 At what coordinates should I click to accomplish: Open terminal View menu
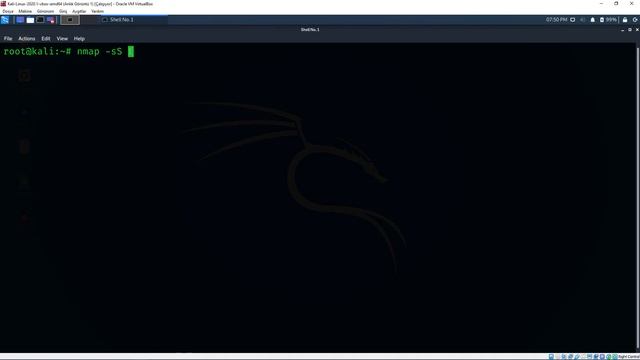pos(62,38)
